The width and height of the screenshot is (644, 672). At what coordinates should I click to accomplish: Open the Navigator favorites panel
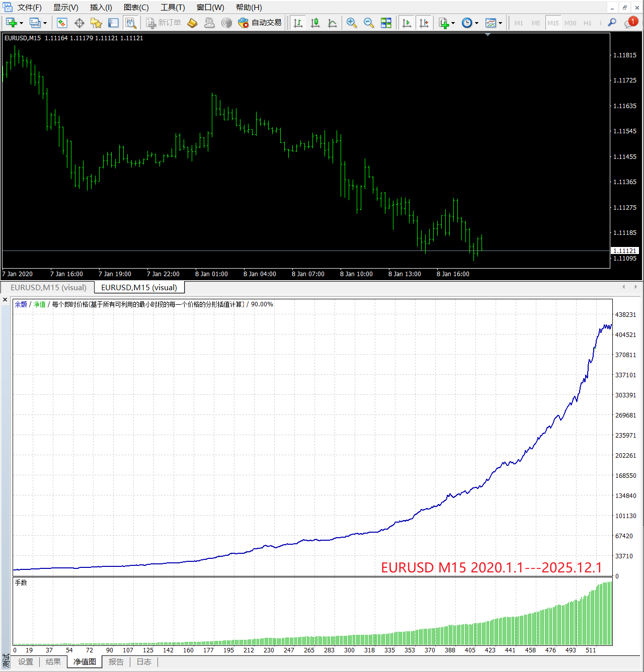[96, 23]
